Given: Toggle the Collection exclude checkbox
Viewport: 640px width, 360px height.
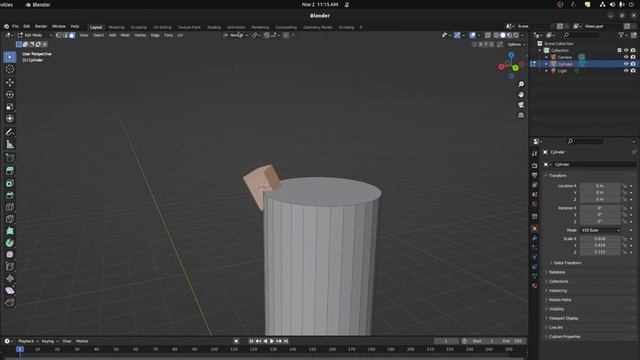Looking at the screenshot, I should click(x=619, y=50).
